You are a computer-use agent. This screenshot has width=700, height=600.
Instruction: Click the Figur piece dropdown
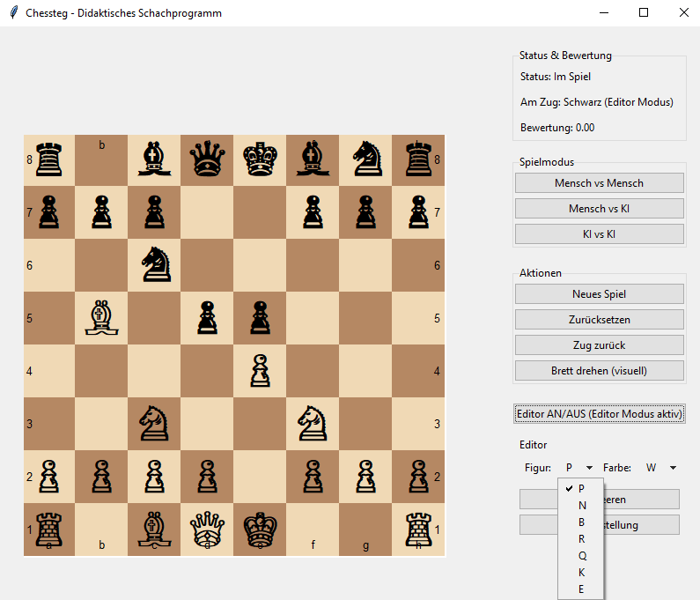(578, 468)
